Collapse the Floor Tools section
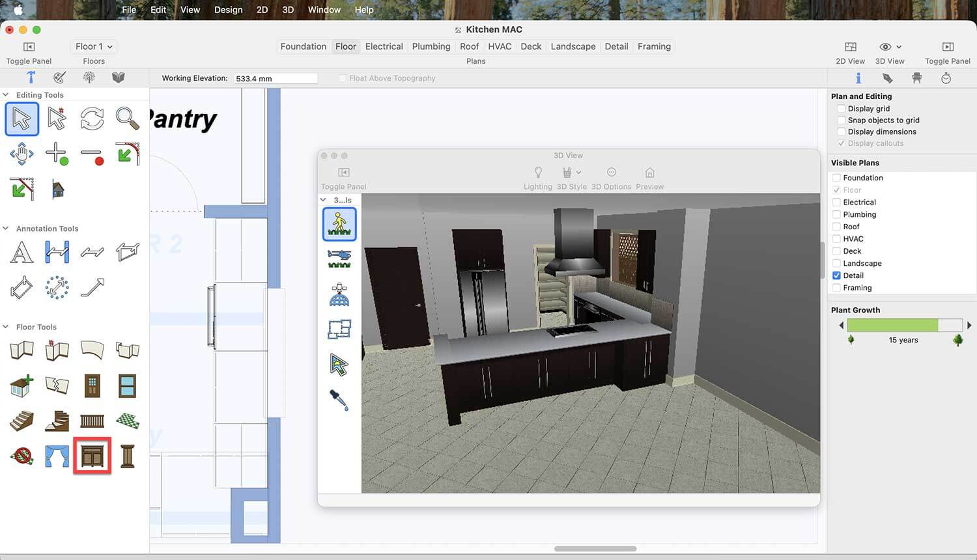977x560 pixels. (x=6, y=327)
